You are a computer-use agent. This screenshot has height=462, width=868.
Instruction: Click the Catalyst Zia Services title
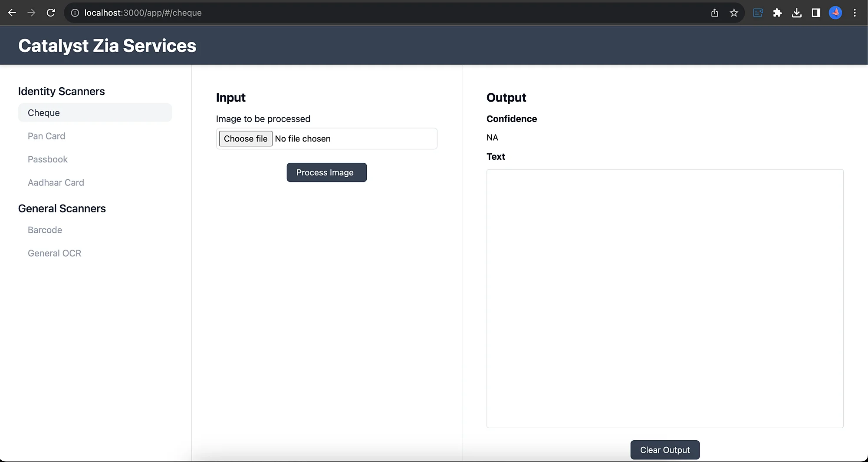point(107,46)
